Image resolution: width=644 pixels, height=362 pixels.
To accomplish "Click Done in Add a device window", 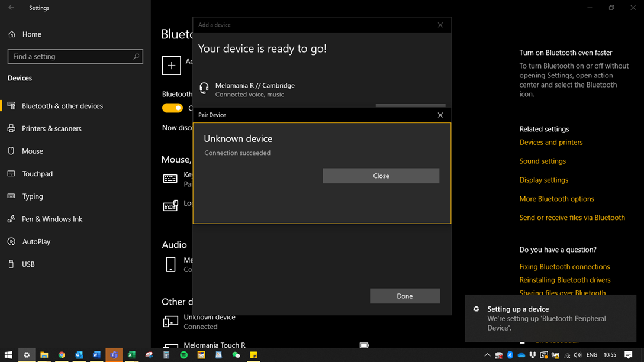I will tap(405, 296).
